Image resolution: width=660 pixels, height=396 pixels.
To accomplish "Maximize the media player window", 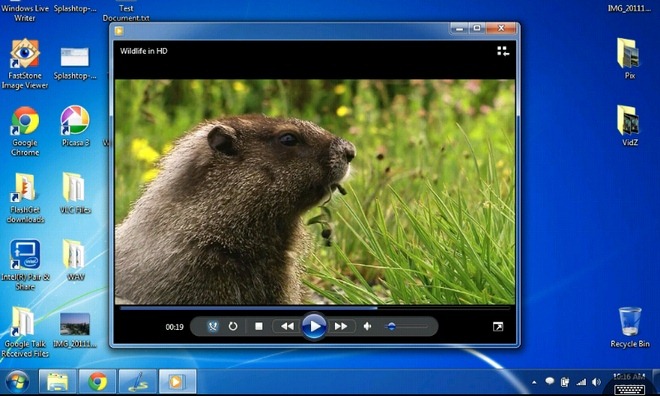I will tap(477, 29).
